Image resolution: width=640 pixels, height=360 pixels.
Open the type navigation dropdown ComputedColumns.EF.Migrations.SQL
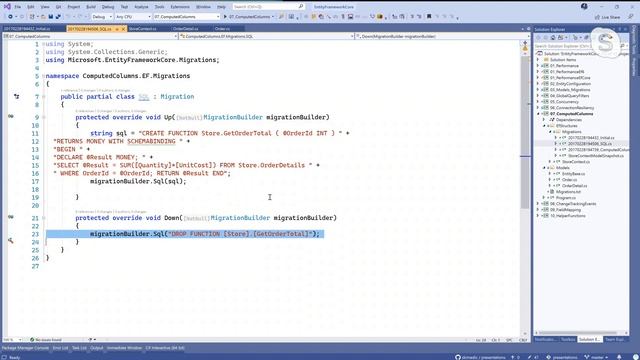pyautogui.click(x=267, y=36)
